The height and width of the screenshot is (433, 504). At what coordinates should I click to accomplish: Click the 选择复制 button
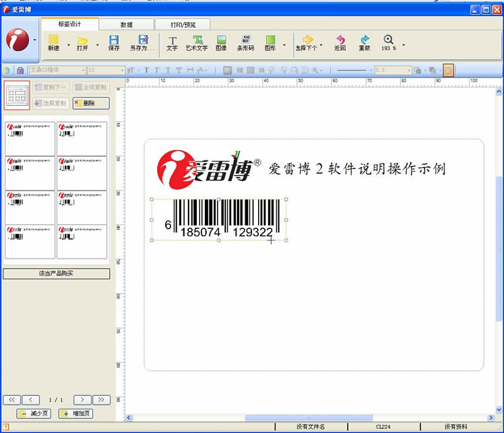[x=51, y=103]
